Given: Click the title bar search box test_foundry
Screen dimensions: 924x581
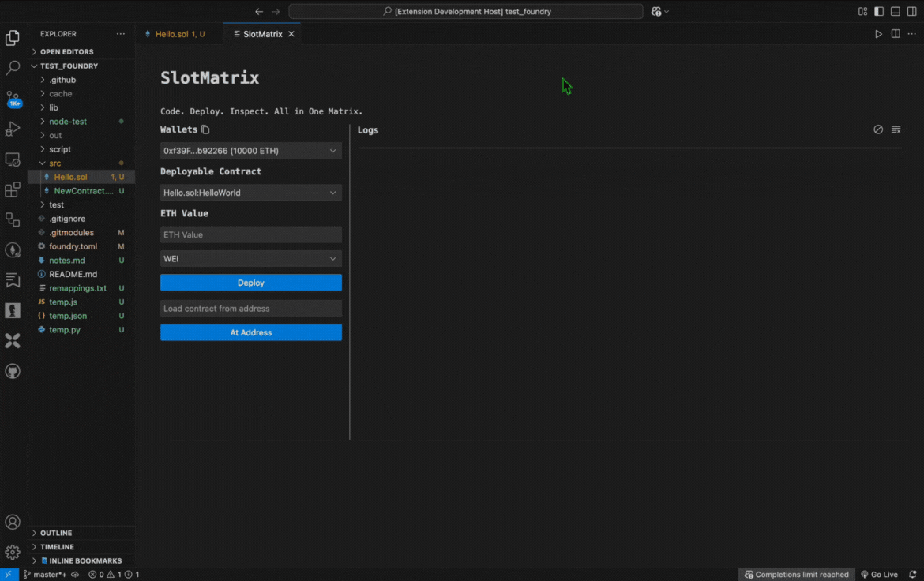Looking at the screenshot, I should (465, 11).
